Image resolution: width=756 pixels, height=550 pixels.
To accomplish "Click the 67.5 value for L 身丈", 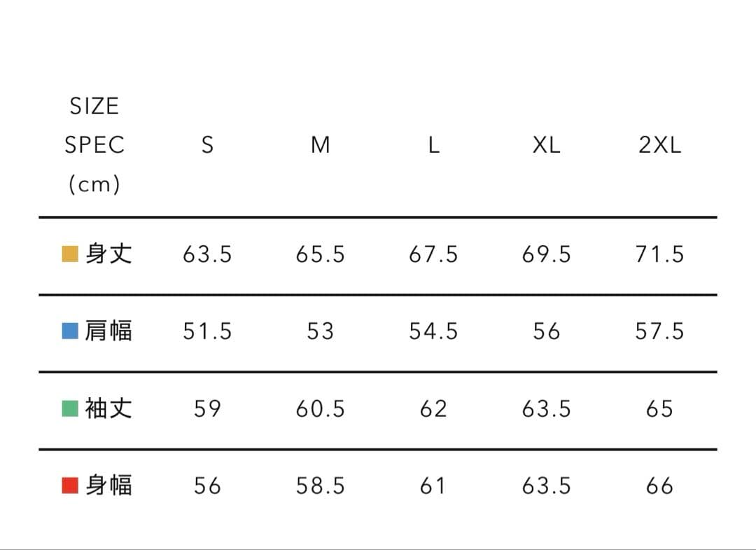I will click(433, 254).
